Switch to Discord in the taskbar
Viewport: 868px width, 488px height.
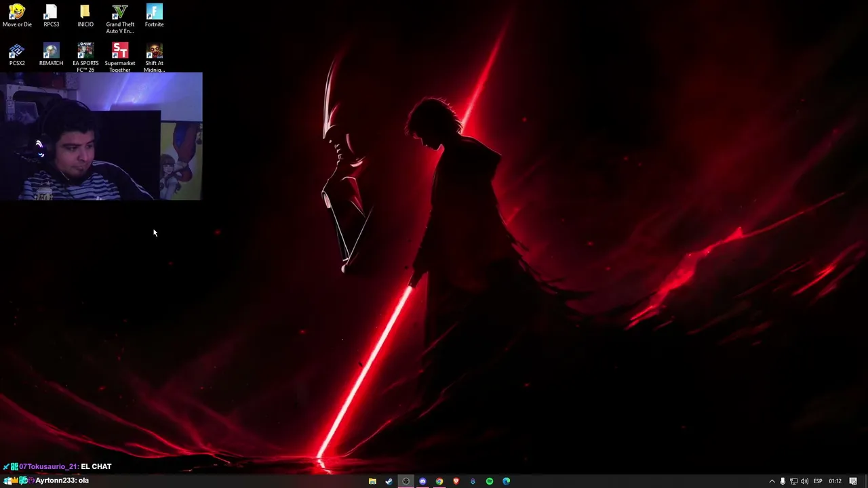[x=422, y=481]
